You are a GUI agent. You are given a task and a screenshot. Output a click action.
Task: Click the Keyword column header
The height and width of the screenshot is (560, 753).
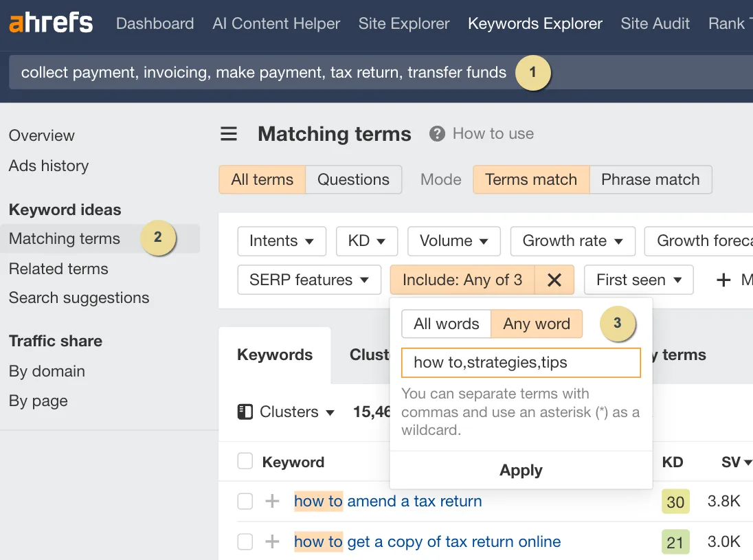click(x=293, y=462)
